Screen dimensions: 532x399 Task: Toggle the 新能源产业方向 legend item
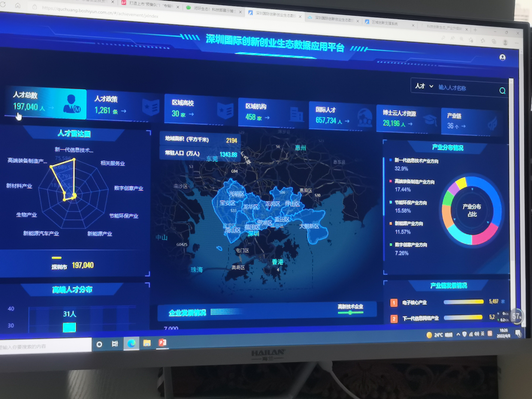(x=406, y=223)
